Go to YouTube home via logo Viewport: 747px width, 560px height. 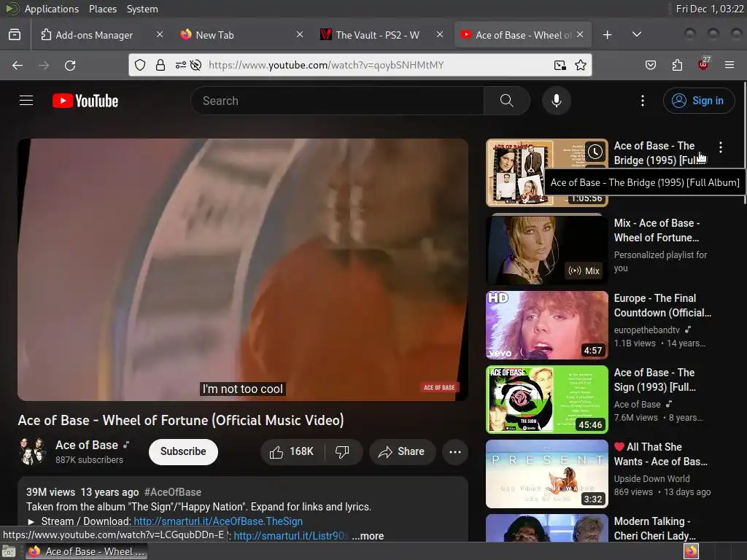85,101
